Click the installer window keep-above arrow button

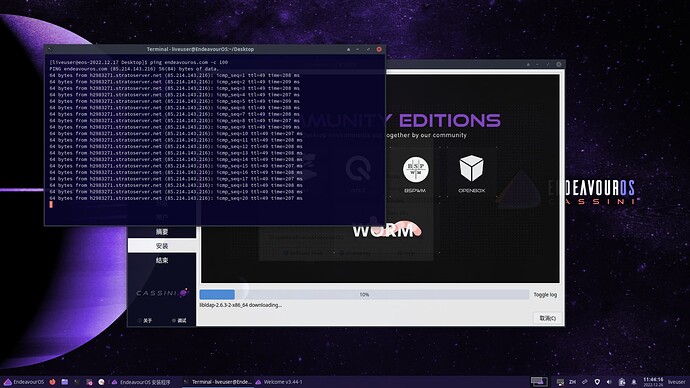coord(528,64)
